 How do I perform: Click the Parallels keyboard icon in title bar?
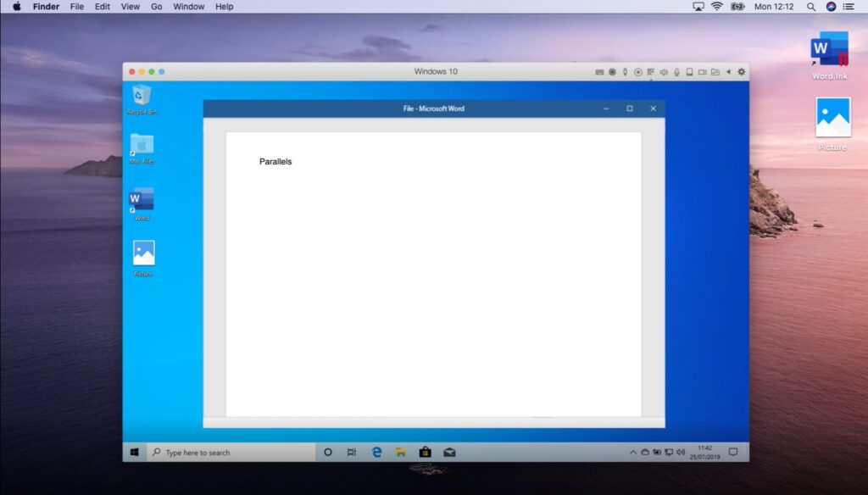(x=600, y=71)
